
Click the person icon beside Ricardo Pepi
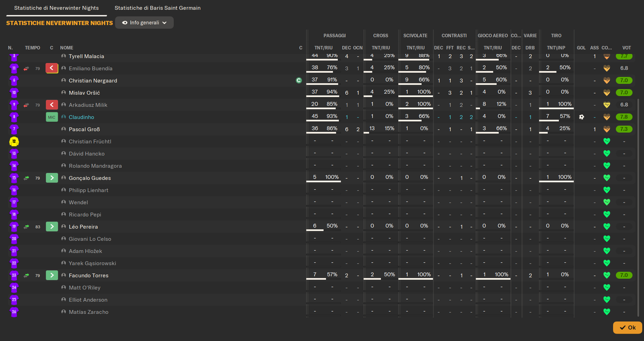pos(64,215)
